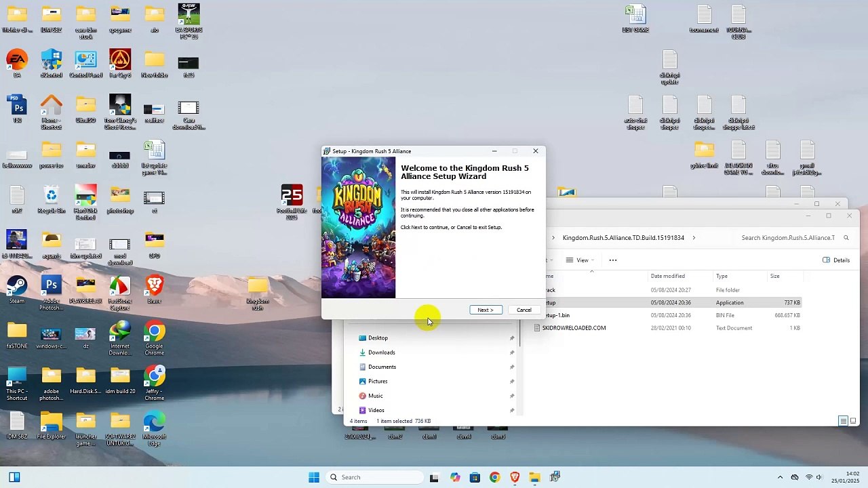Open Videos in Explorer's navigation pane
The height and width of the screenshot is (488, 868).
[x=376, y=410]
